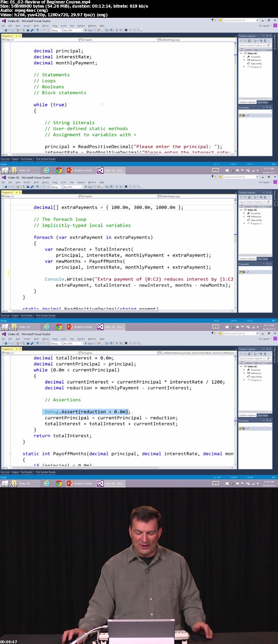Click the Chrome taskbar icon in the 00:02:29 frame
This screenshot has width=278, height=644.
[x=59, y=170]
